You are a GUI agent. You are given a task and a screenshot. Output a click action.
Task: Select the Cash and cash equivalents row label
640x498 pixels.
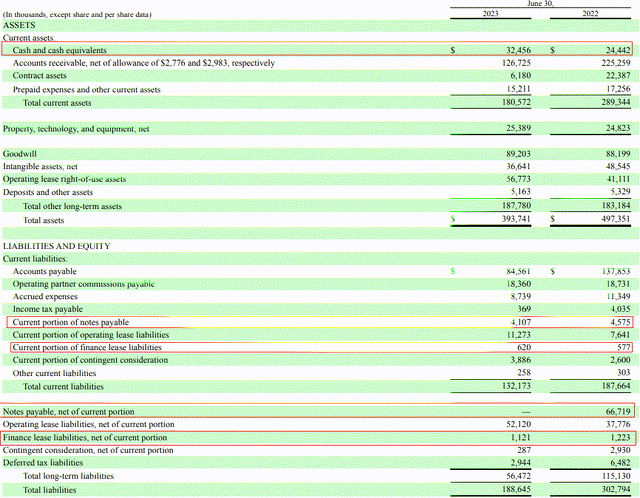coord(60,50)
